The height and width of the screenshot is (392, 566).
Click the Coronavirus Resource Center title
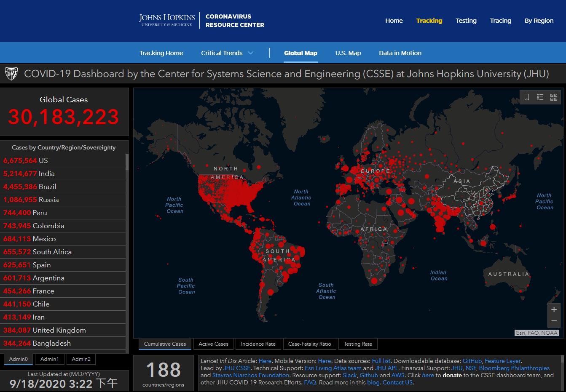pyautogui.click(x=235, y=21)
